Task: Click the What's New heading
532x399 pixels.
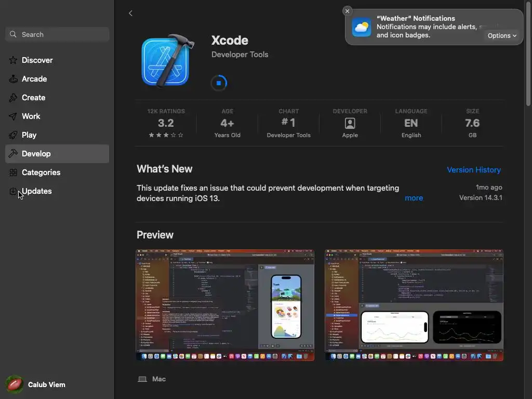Action: [x=164, y=169]
